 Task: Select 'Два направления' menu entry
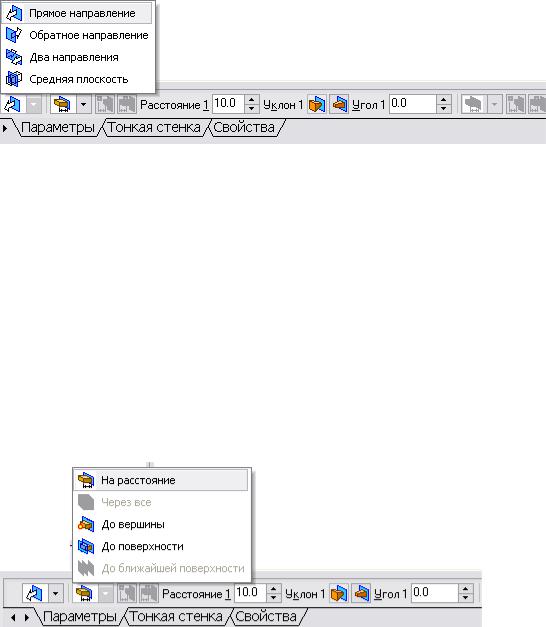pyautogui.click(x=77, y=57)
